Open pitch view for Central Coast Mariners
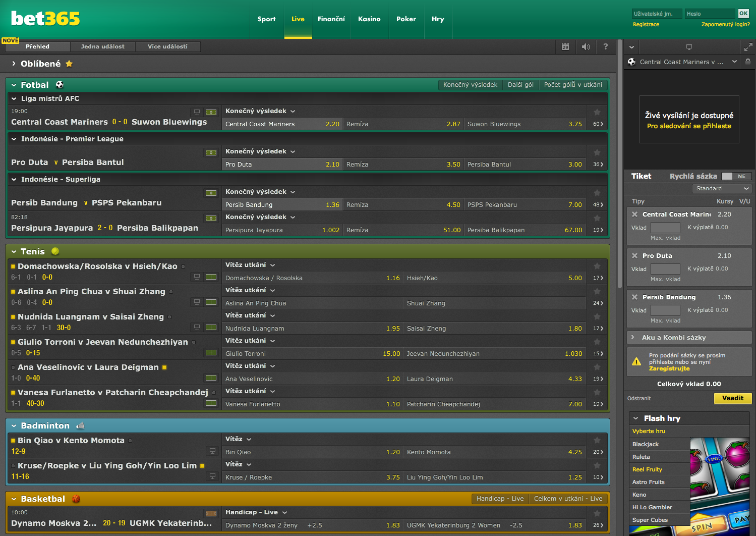756x536 pixels. tap(211, 112)
